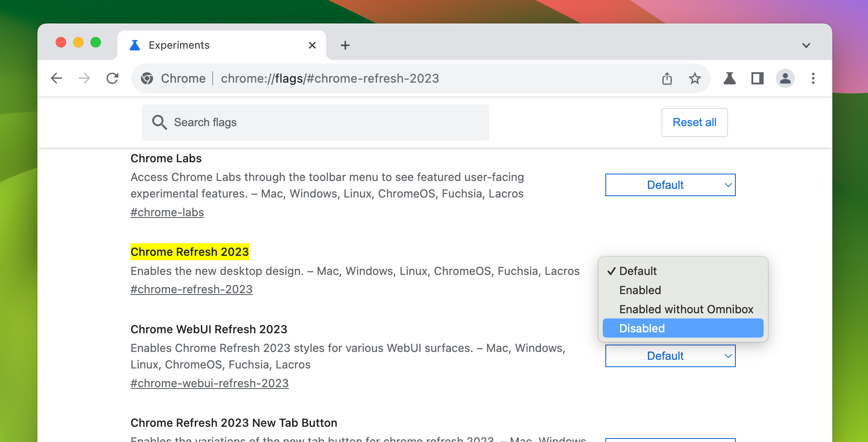Open Chrome WebUI Refresh 2023 dropdown
868x442 pixels.
point(670,356)
